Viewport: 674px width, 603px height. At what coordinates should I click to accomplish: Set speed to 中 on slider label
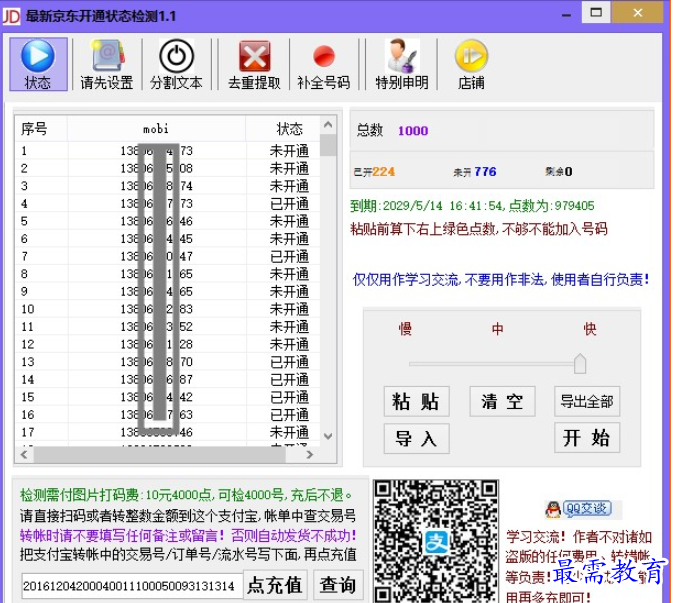coord(497,329)
